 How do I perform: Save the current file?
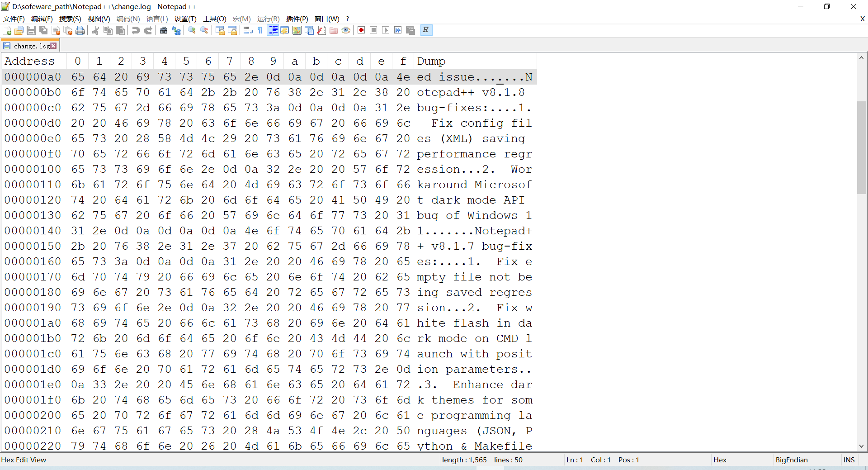[31, 30]
